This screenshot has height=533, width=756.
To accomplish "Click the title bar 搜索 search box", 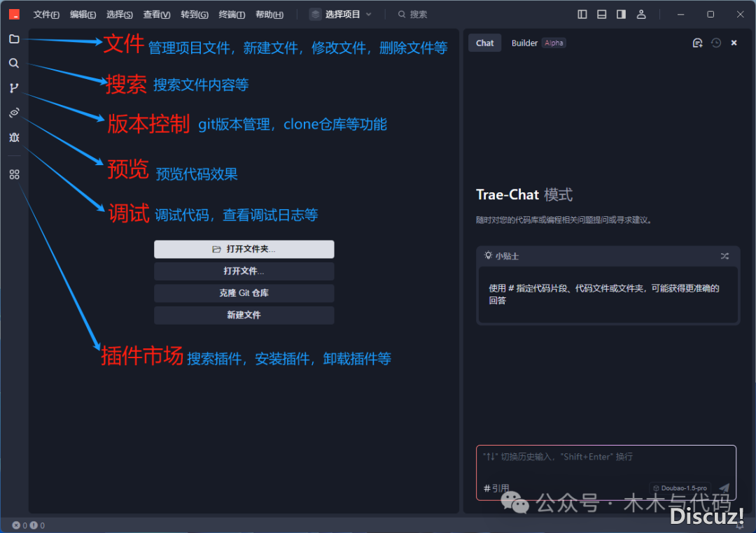I will (412, 15).
